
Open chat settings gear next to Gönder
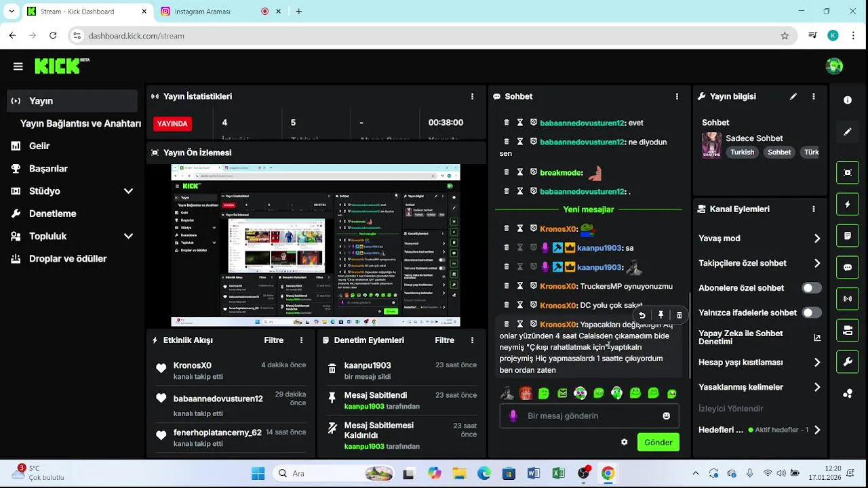625,442
